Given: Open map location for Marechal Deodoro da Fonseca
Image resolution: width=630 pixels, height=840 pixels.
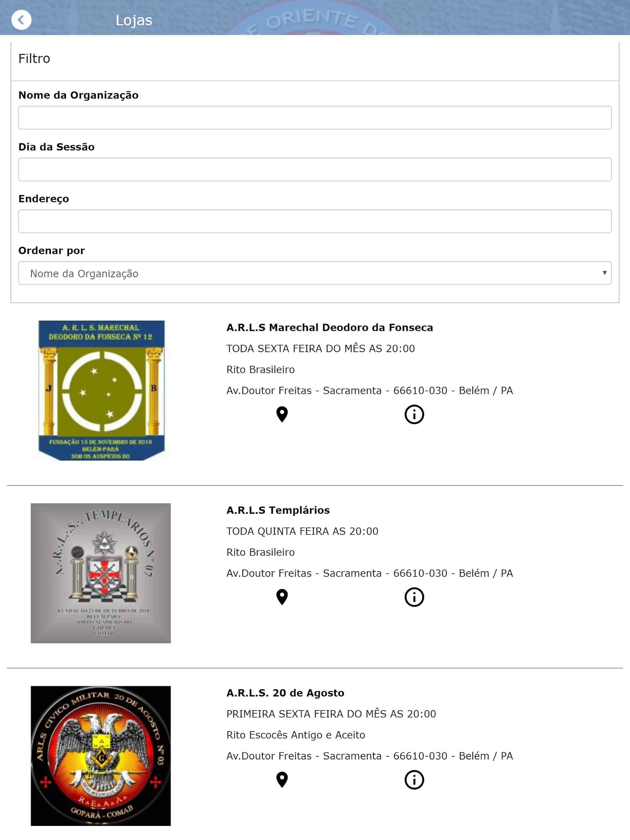Looking at the screenshot, I should 282,414.
